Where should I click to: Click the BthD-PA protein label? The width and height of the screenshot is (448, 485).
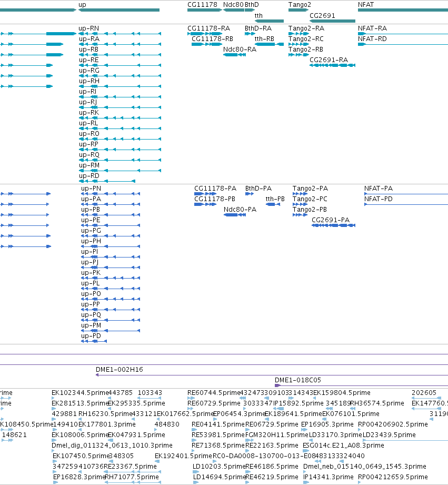pyautogui.click(x=258, y=189)
